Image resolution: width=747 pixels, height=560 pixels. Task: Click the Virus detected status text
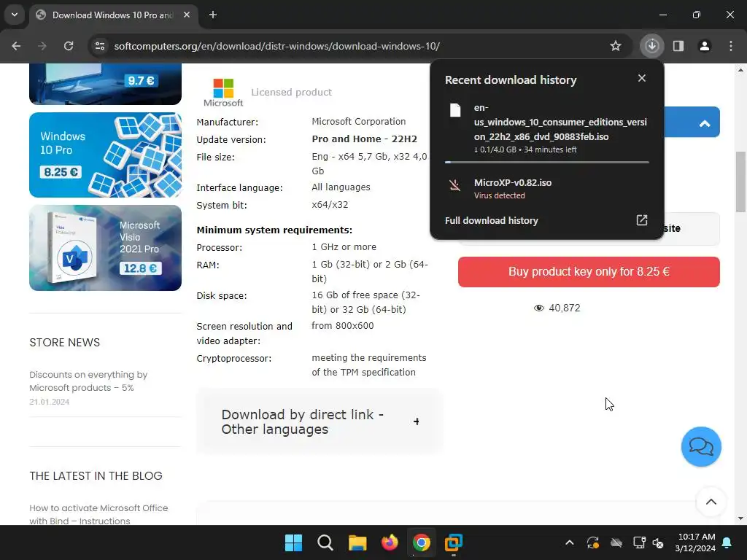pos(499,195)
